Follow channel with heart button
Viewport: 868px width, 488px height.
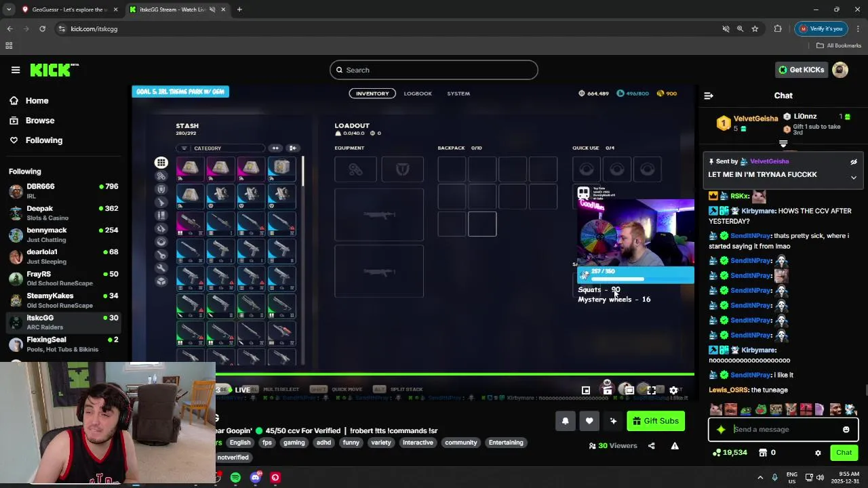tap(589, 421)
